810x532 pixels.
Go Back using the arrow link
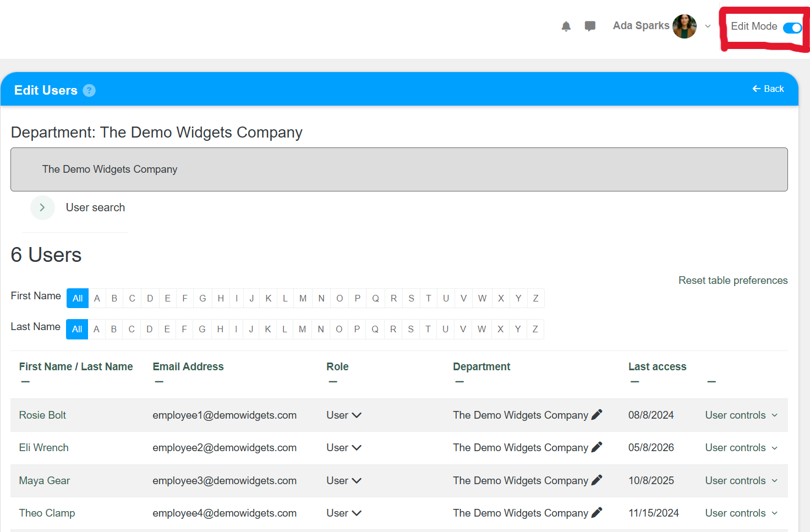point(768,89)
